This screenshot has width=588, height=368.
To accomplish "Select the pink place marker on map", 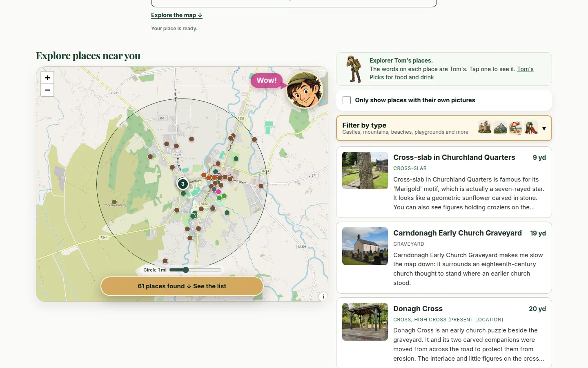I will pyautogui.click(x=218, y=192).
